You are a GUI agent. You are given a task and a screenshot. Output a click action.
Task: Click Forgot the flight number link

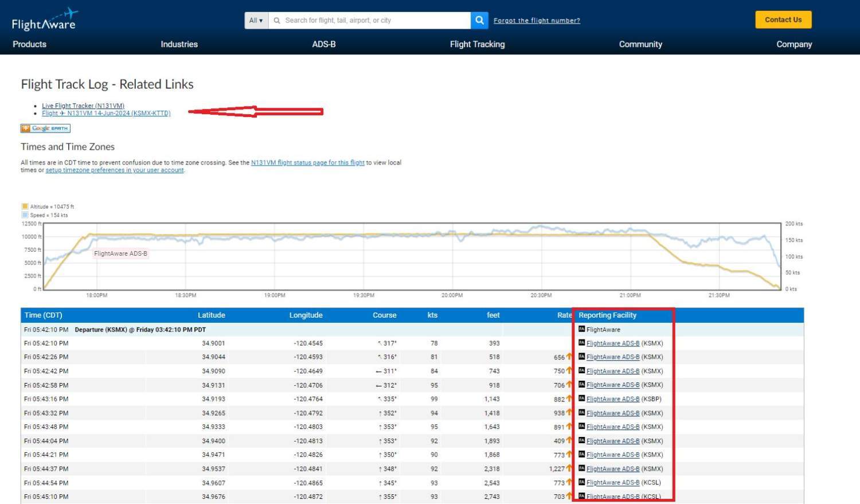click(537, 21)
